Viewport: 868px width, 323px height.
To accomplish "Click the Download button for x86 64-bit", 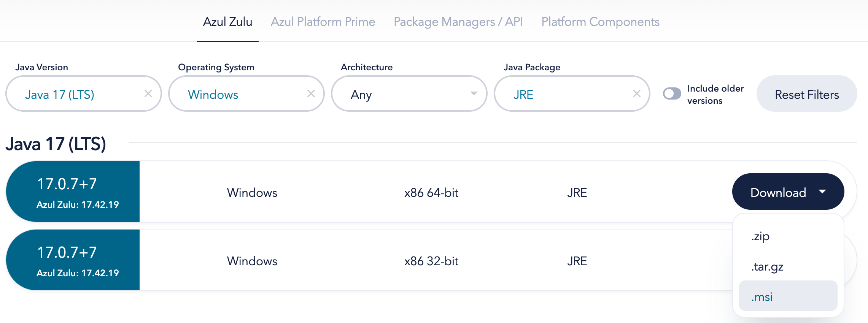I will tap(788, 192).
